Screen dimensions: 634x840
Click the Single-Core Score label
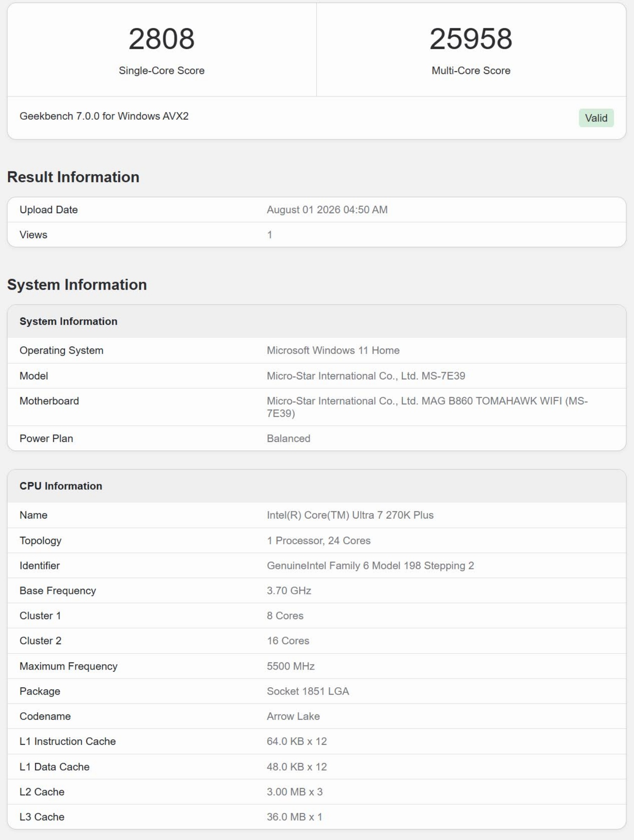pyautogui.click(x=161, y=71)
